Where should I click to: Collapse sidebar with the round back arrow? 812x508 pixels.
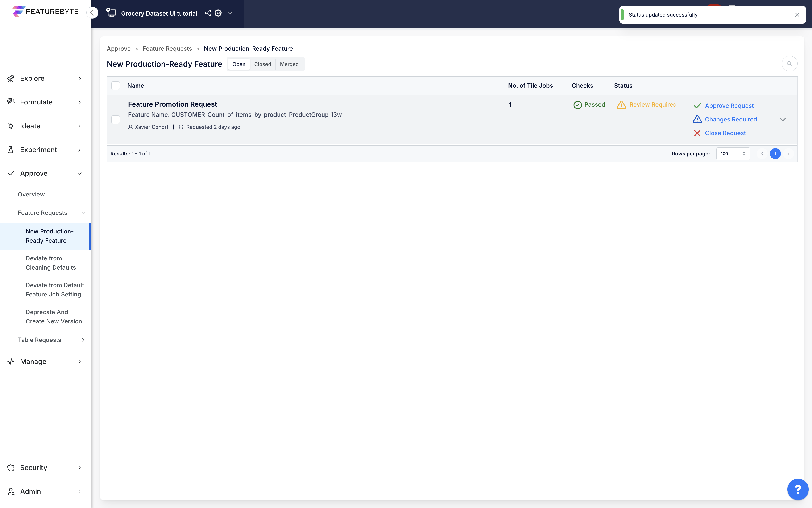click(x=92, y=13)
